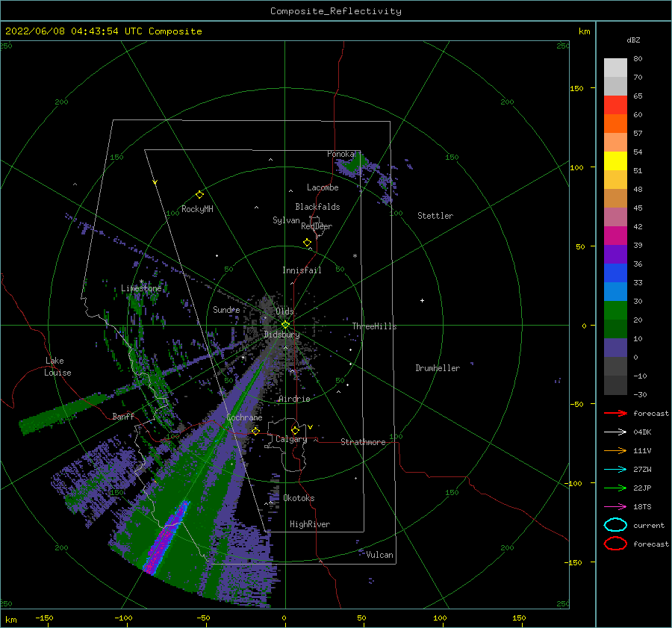Click the yellow diamond marker under Cochrane

tap(255, 431)
